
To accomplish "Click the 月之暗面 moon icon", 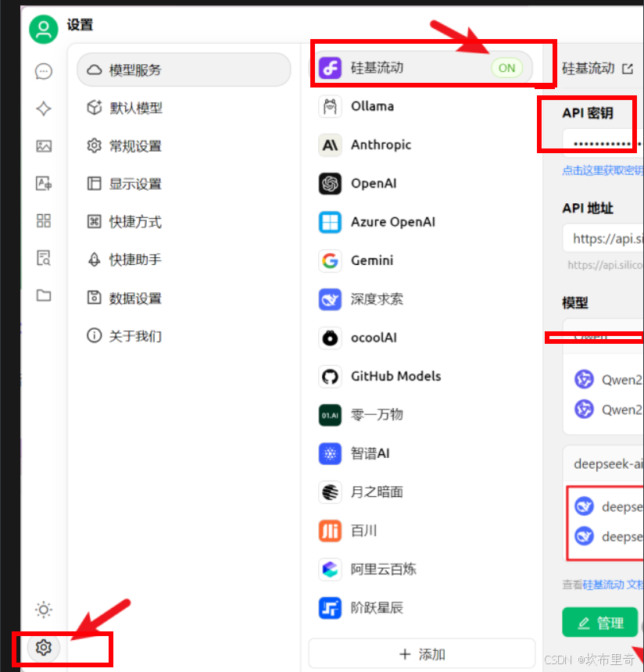I will point(330,492).
